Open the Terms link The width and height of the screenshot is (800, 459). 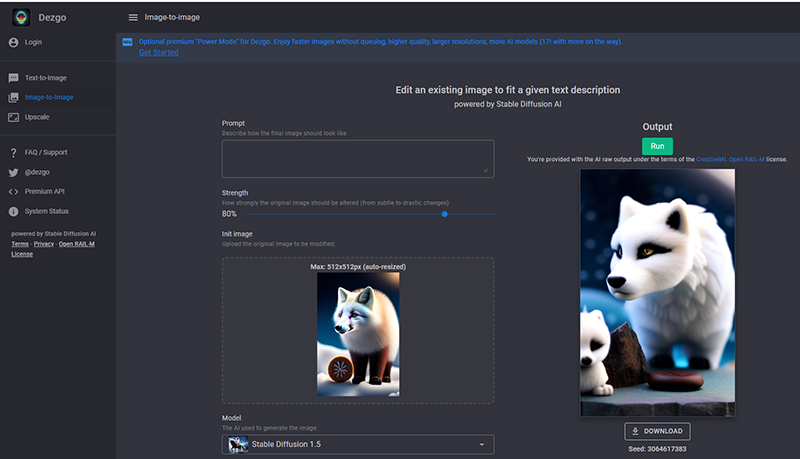pos(20,244)
